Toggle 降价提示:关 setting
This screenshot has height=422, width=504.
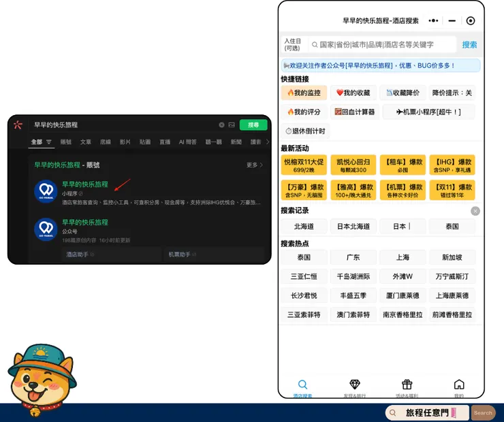[452, 93]
